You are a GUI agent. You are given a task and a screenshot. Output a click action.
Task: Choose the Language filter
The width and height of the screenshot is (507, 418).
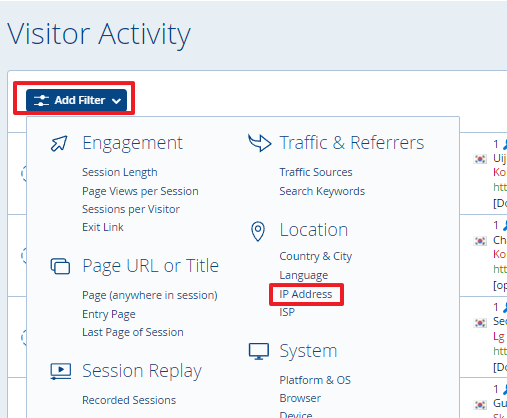tap(304, 275)
